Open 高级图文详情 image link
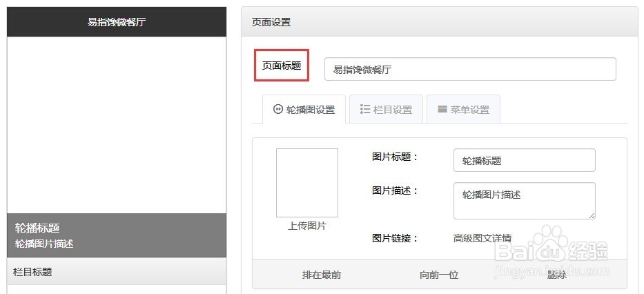This screenshot has height=294, width=644. (x=482, y=238)
